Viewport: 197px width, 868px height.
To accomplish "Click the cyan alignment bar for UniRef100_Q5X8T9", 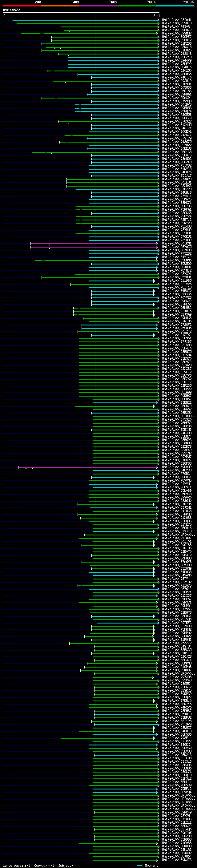I will point(126,714).
